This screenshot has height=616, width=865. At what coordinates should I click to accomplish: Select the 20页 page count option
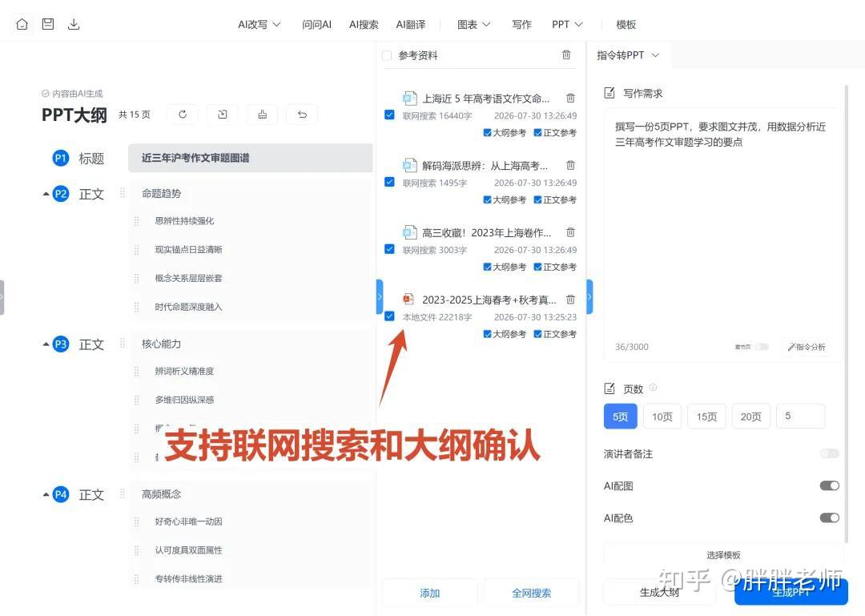(x=750, y=417)
